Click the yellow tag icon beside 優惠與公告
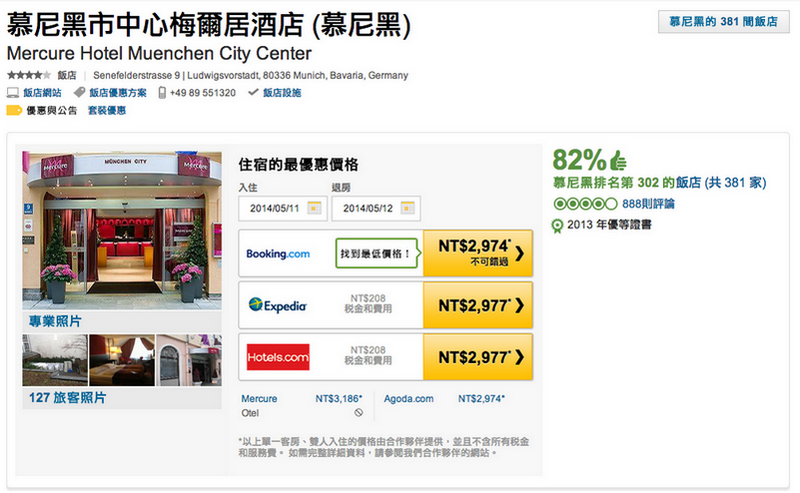This screenshot has height=493, width=800. (14, 110)
